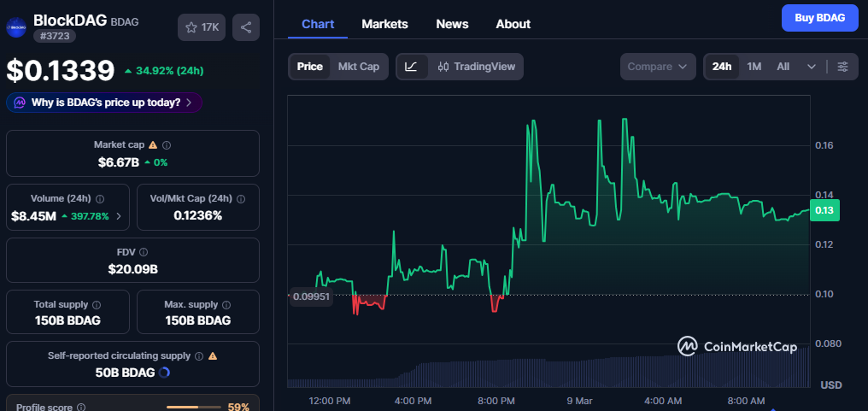The image size is (868, 411).
Task: Click the green 0.13 current price tag
Action: tap(824, 210)
